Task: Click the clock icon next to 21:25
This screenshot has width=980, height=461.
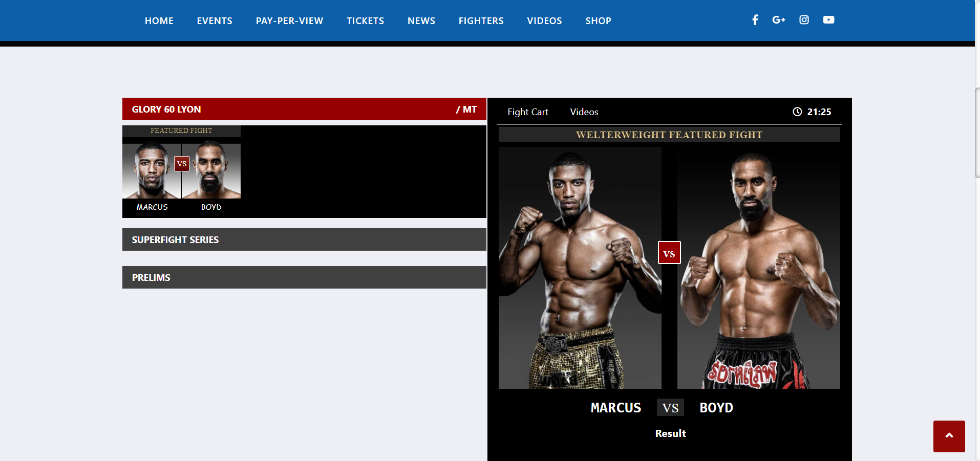Action: [797, 112]
